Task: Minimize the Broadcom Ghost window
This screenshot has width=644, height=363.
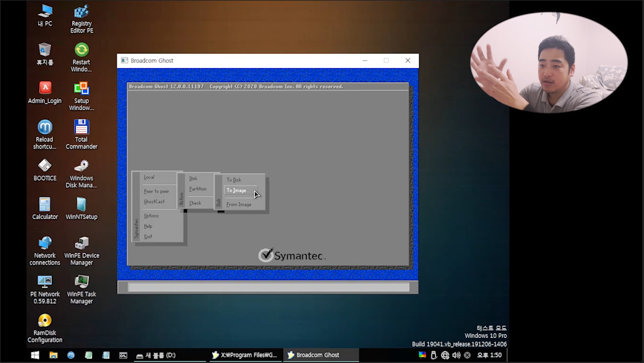Action: pos(365,61)
